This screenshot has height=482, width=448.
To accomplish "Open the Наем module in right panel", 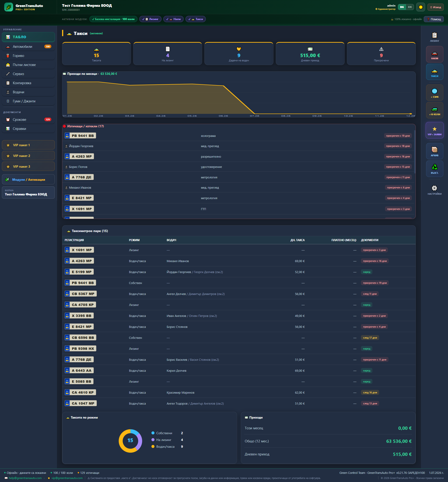I will [x=434, y=55].
